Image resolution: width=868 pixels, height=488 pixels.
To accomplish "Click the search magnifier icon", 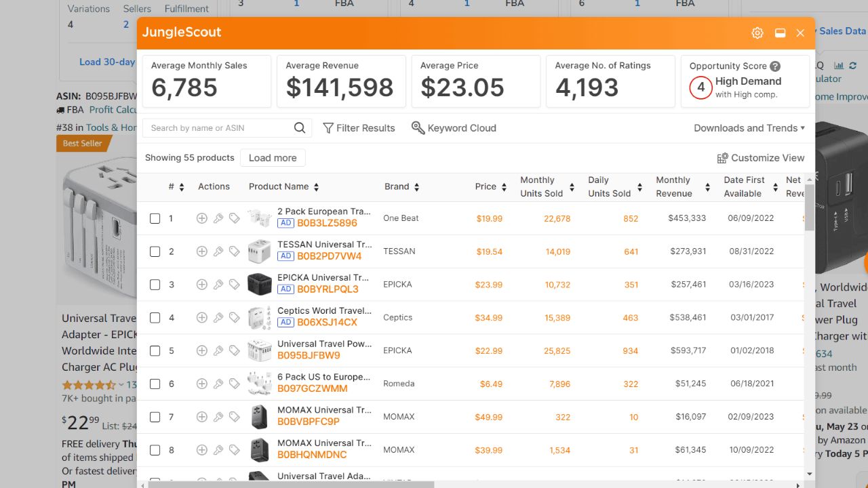I will click(x=300, y=127).
